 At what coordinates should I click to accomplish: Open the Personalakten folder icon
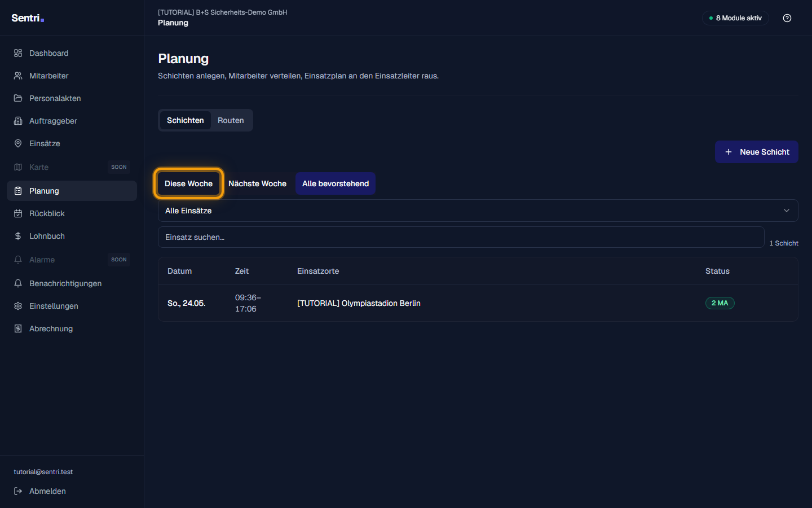tap(18, 98)
